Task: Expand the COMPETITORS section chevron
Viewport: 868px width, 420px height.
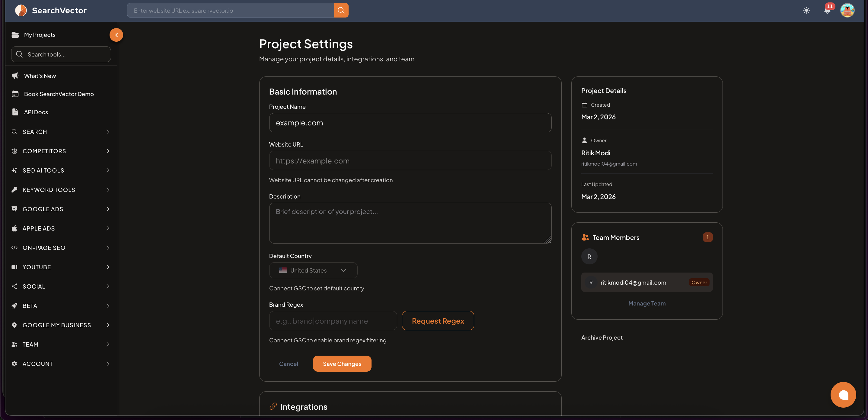Action: pyautogui.click(x=108, y=151)
